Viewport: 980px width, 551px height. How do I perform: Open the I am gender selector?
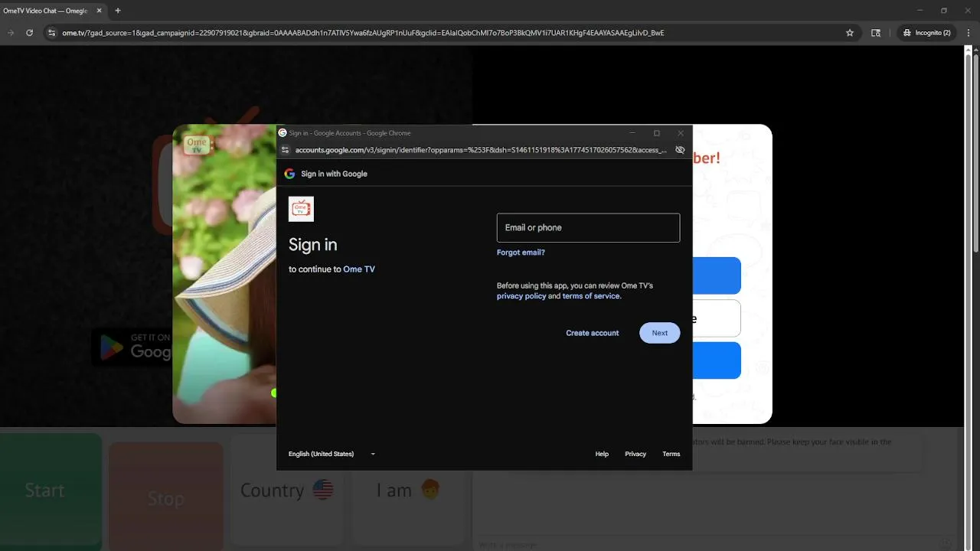pos(408,491)
